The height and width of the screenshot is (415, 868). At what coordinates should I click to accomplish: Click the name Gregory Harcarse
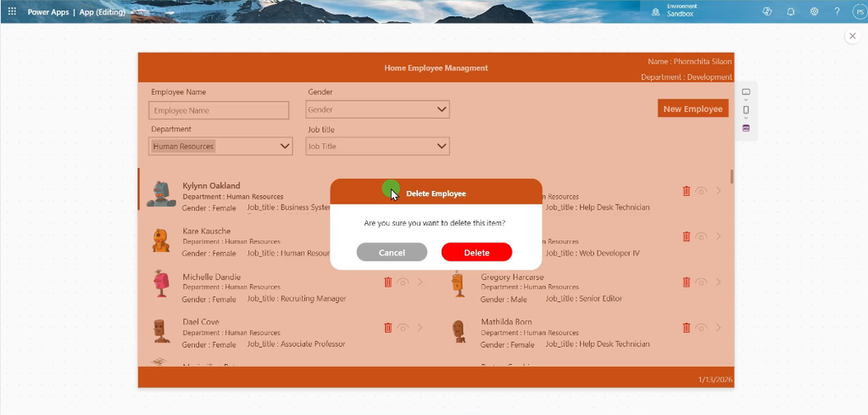(512, 277)
